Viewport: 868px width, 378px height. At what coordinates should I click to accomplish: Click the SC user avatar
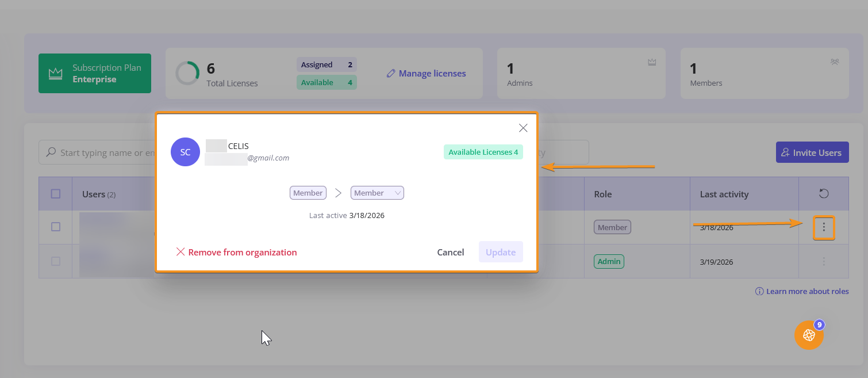click(185, 152)
